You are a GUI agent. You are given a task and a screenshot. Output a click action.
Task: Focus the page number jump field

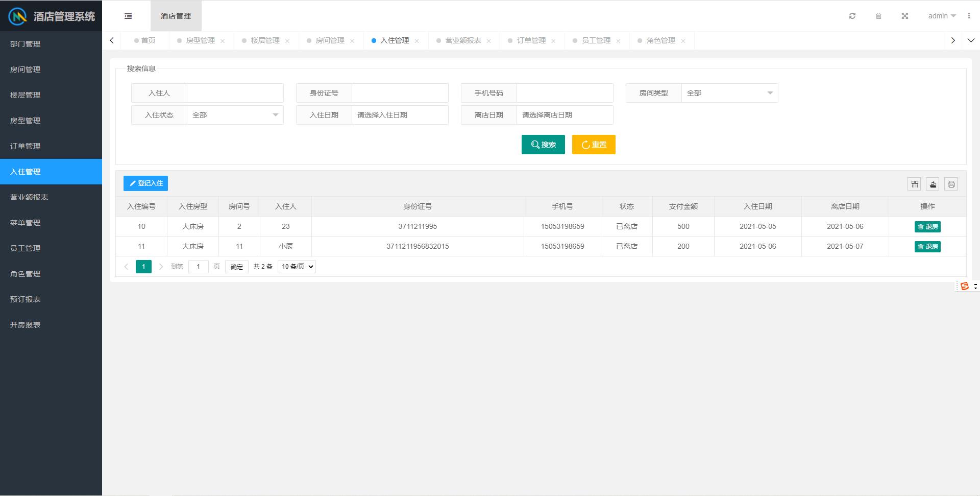[199, 267]
